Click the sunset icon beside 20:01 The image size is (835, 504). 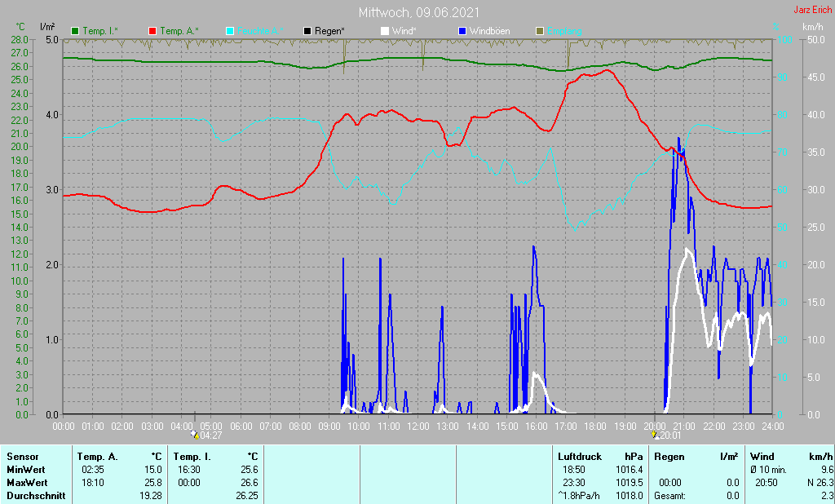[x=655, y=435]
